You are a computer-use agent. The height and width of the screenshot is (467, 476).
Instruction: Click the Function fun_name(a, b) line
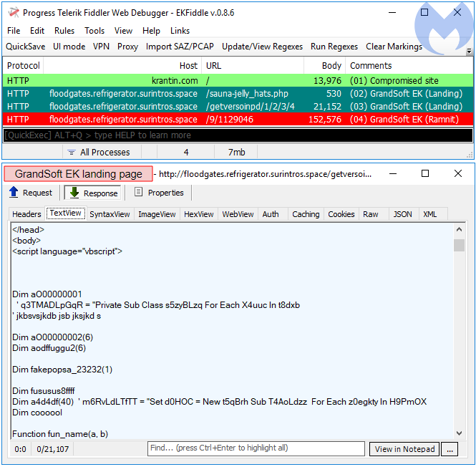tap(60, 433)
